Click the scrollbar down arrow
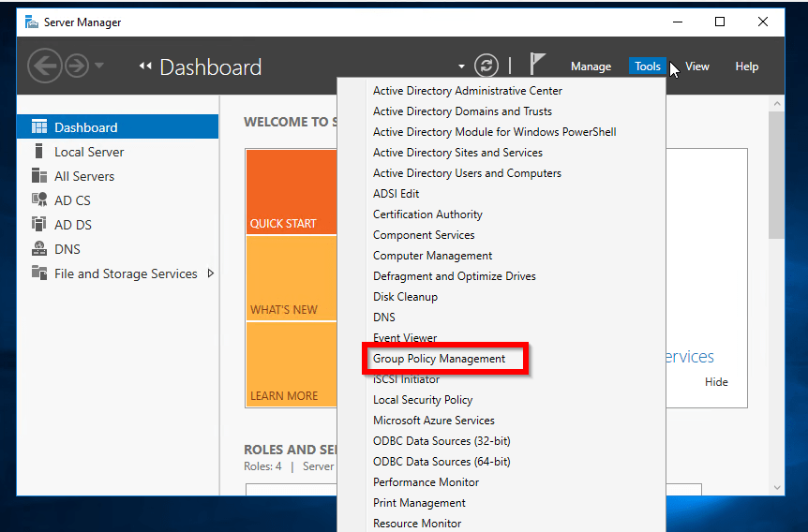This screenshot has height=532, width=808. 776,487
